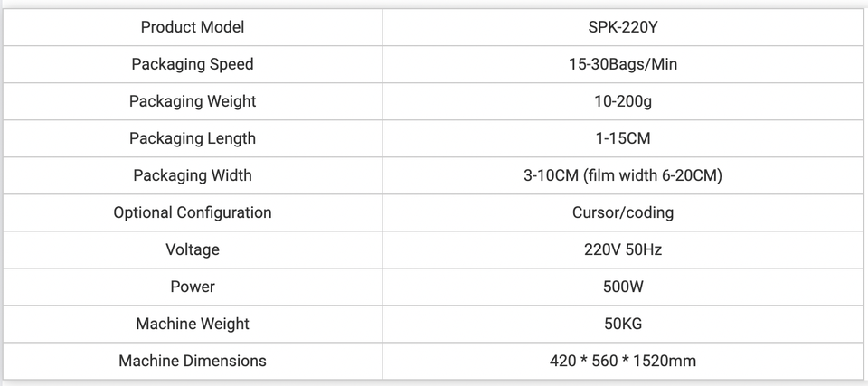This screenshot has width=868, height=386.
Task: Select the 50KG weight value
Action: [623, 324]
